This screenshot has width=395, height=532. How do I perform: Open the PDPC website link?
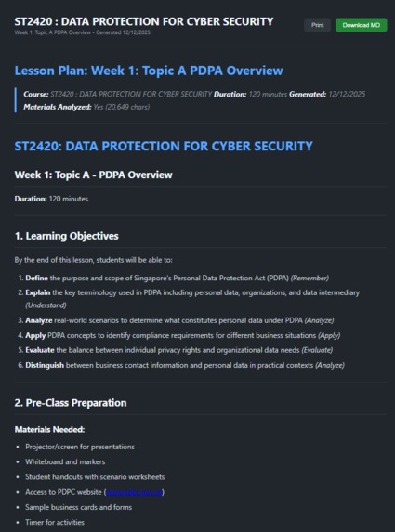tap(134, 492)
